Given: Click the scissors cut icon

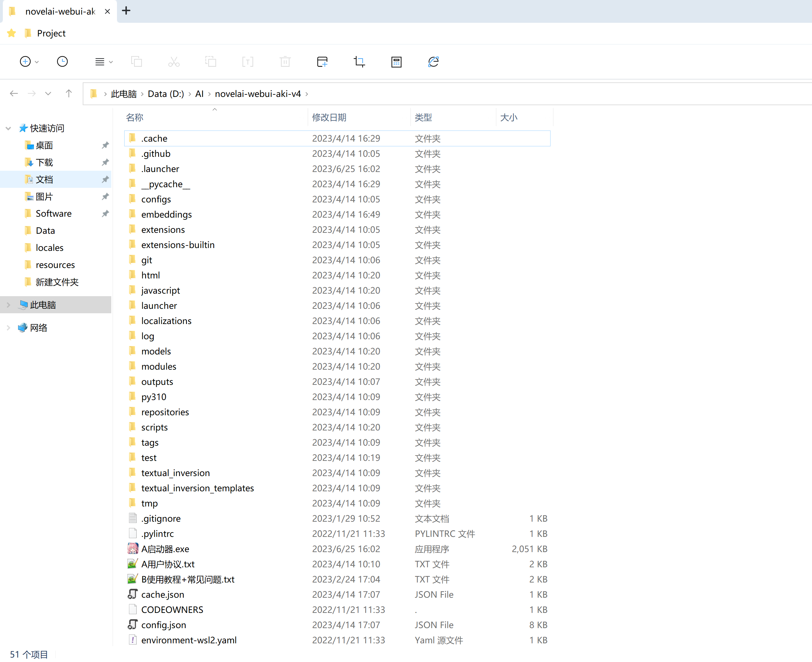Looking at the screenshot, I should pyautogui.click(x=174, y=61).
